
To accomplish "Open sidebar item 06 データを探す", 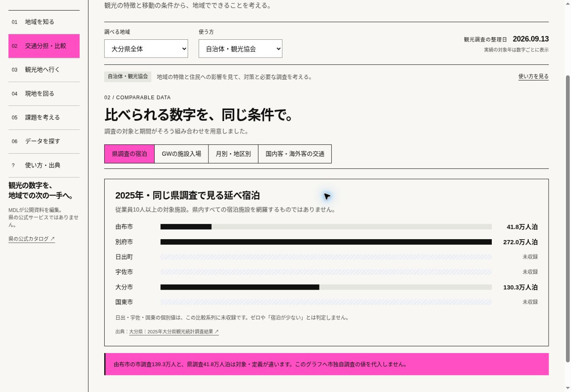I will click(x=44, y=141).
